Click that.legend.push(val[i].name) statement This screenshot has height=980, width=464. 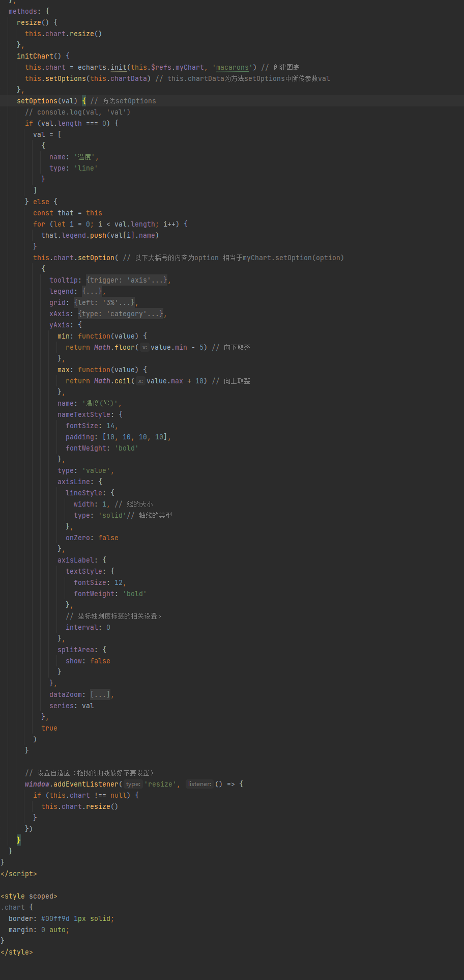coord(100,235)
